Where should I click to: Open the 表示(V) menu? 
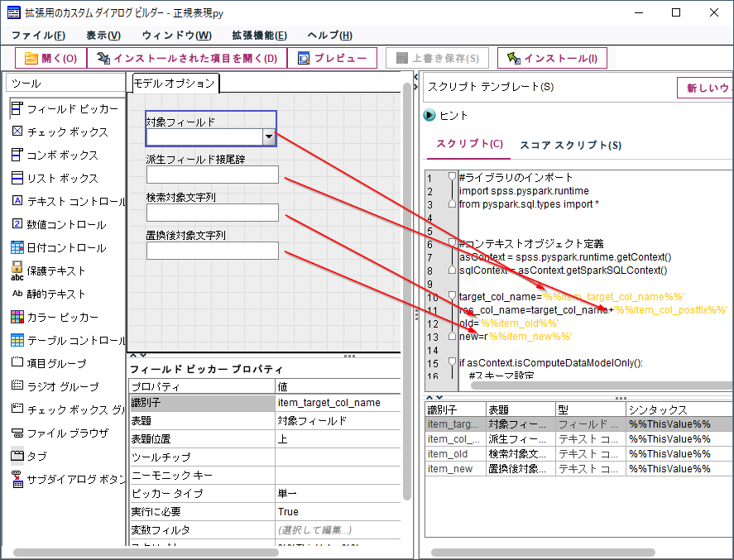103,35
